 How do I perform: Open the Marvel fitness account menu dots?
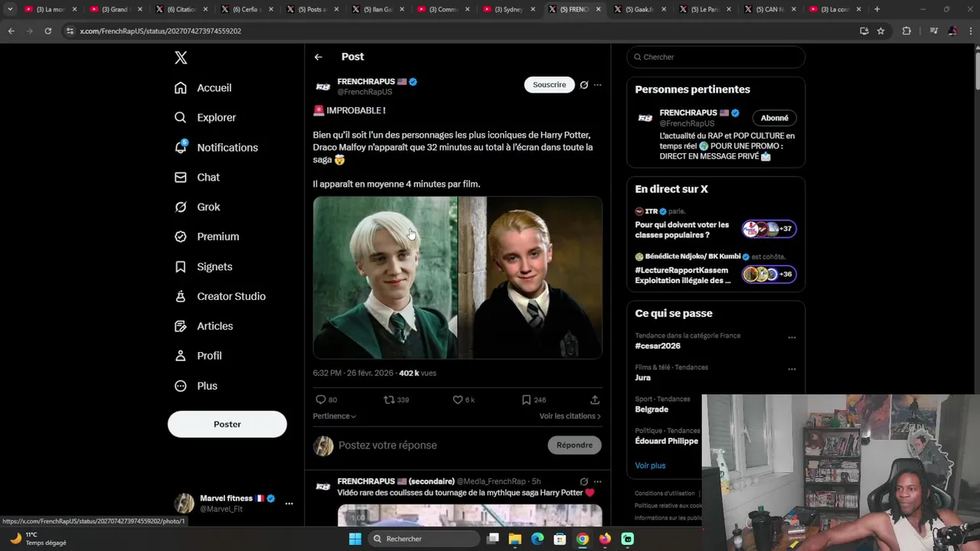tap(289, 504)
